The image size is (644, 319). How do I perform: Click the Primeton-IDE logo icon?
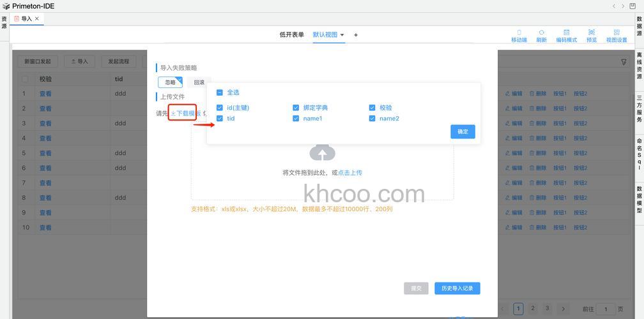(x=6, y=6)
